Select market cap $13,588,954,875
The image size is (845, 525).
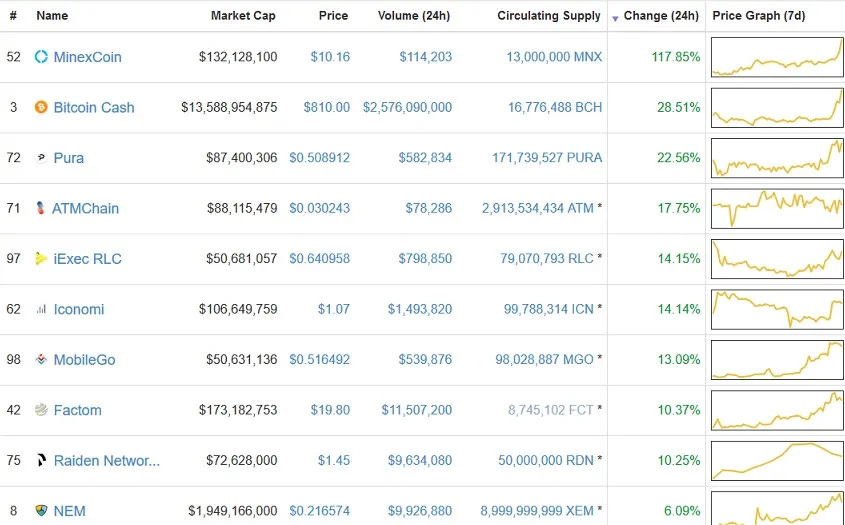pyautogui.click(x=229, y=107)
